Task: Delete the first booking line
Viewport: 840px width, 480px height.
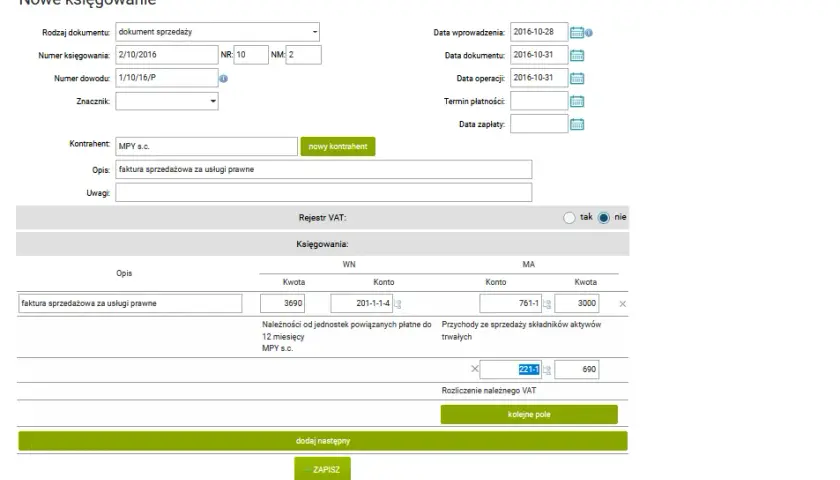Action: [622, 304]
